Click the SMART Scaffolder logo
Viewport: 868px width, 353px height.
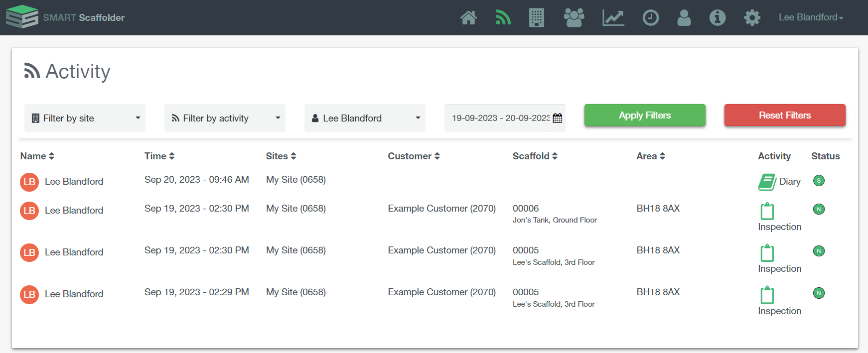click(x=65, y=17)
